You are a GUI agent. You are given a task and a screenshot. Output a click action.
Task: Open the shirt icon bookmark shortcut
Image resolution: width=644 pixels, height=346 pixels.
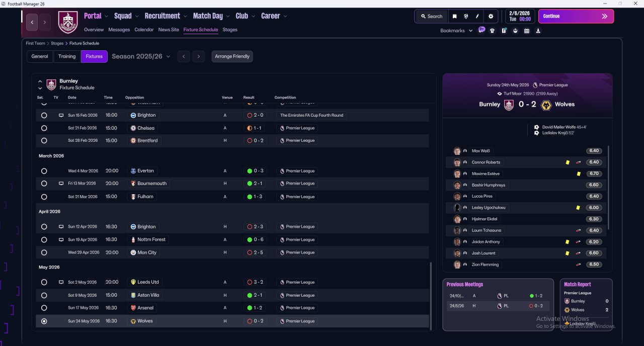point(492,31)
